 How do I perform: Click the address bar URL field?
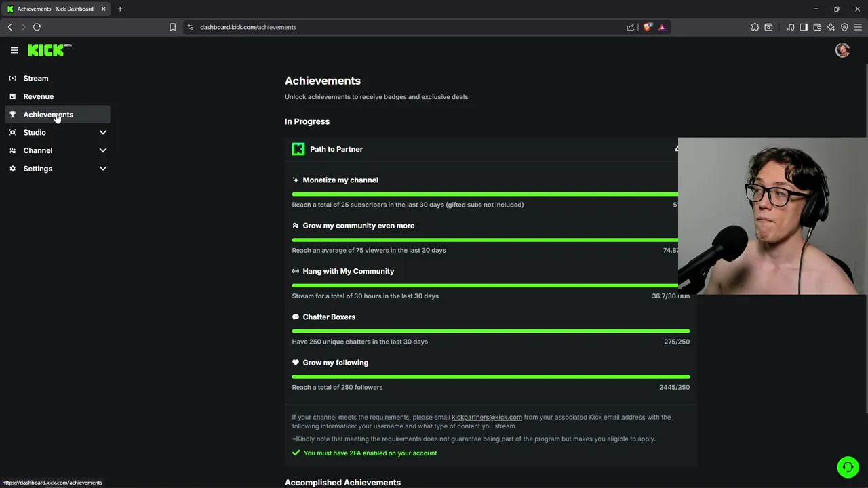coord(407,27)
